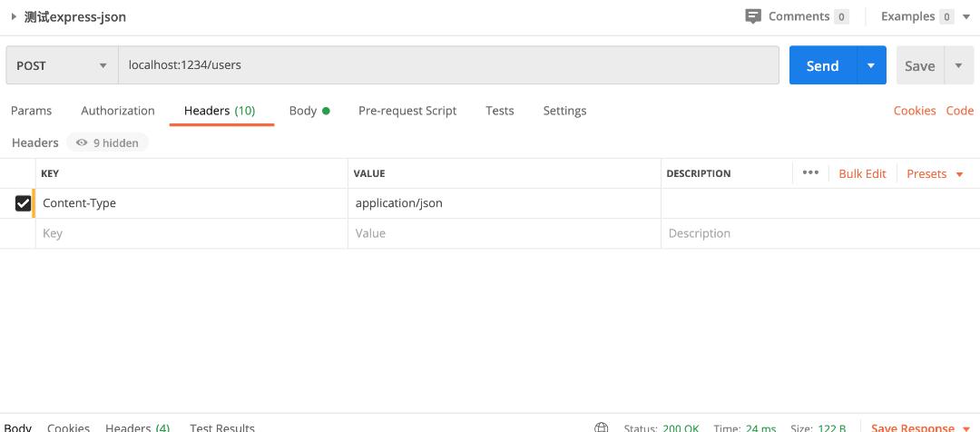
Task: Open the Save options dropdown arrow
Action: [958, 65]
